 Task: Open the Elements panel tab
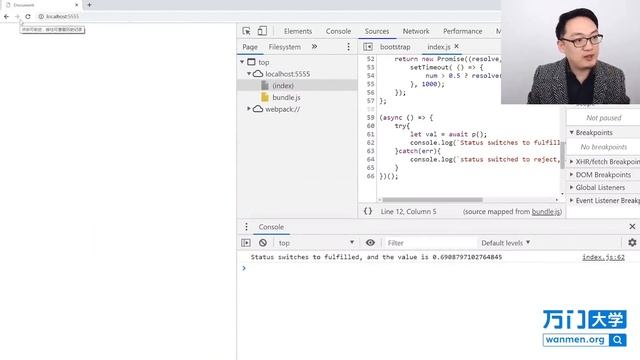[298, 31]
